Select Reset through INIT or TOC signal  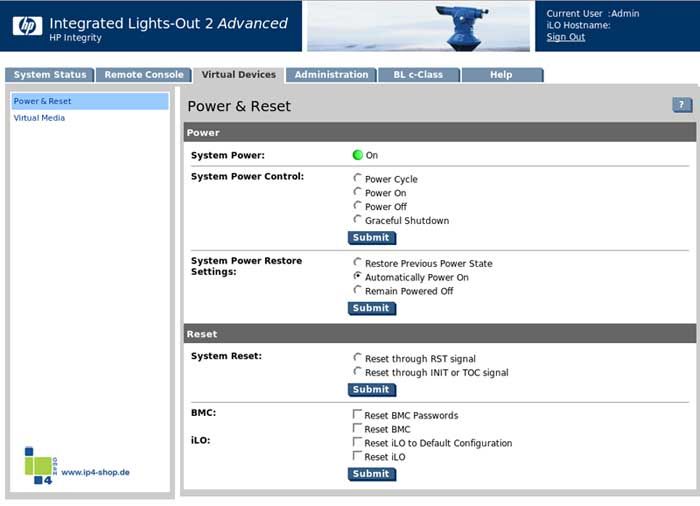pyautogui.click(x=357, y=371)
